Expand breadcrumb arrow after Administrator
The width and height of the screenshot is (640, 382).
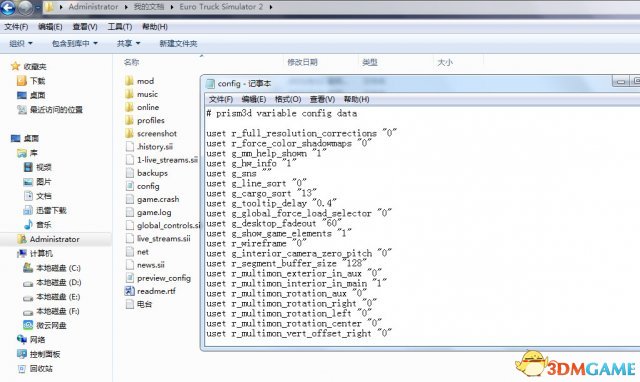pyautogui.click(x=126, y=7)
